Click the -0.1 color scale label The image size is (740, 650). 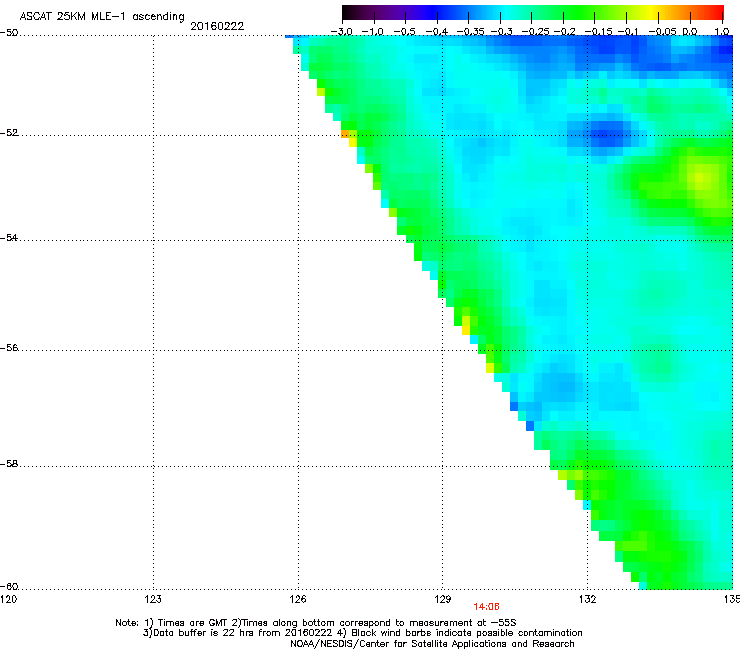(x=628, y=32)
